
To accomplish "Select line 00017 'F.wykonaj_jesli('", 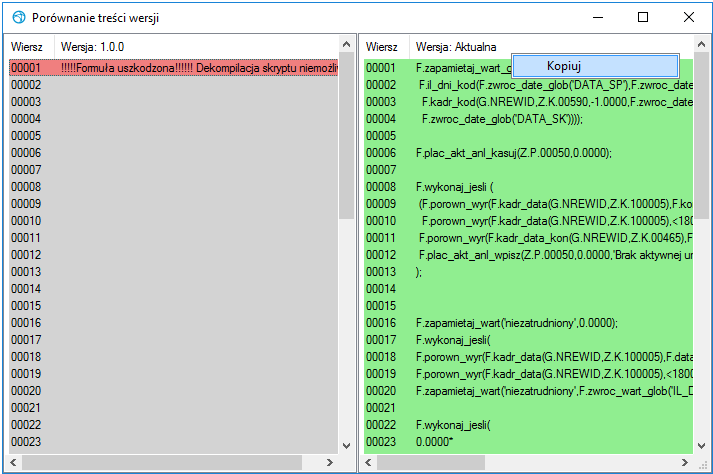I will [528, 340].
